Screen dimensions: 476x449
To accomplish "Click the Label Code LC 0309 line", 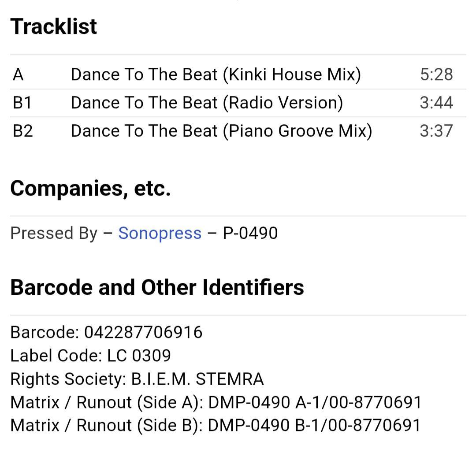I will [91, 356].
